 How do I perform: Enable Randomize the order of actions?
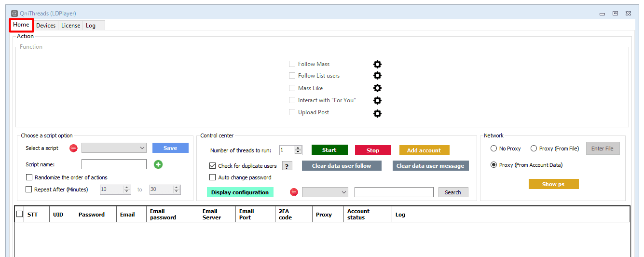click(29, 177)
